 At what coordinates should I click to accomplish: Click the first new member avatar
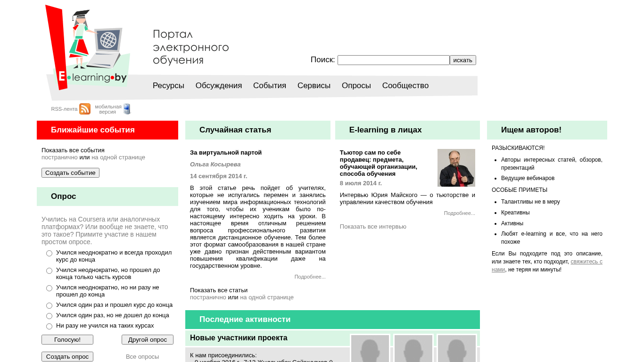pos(370,348)
